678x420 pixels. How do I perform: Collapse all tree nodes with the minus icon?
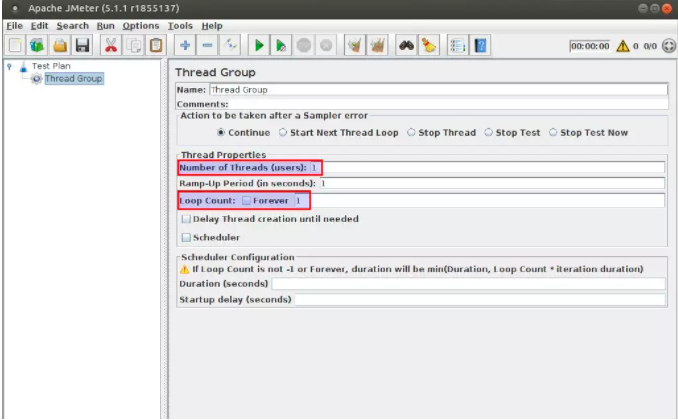pos(208,45)
